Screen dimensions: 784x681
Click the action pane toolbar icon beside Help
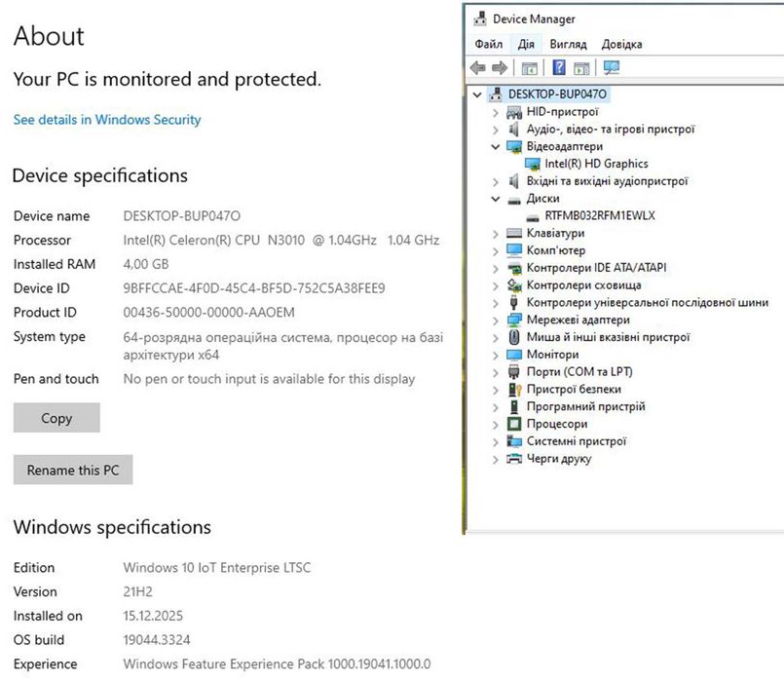581,68
